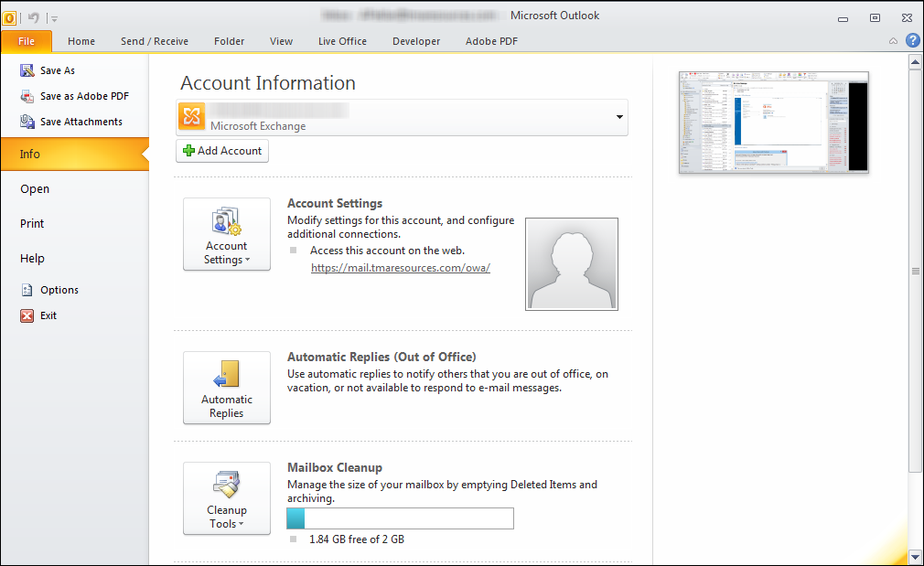Click the Account Information heading
Screen dimensions: 924x566
(268, 83)
